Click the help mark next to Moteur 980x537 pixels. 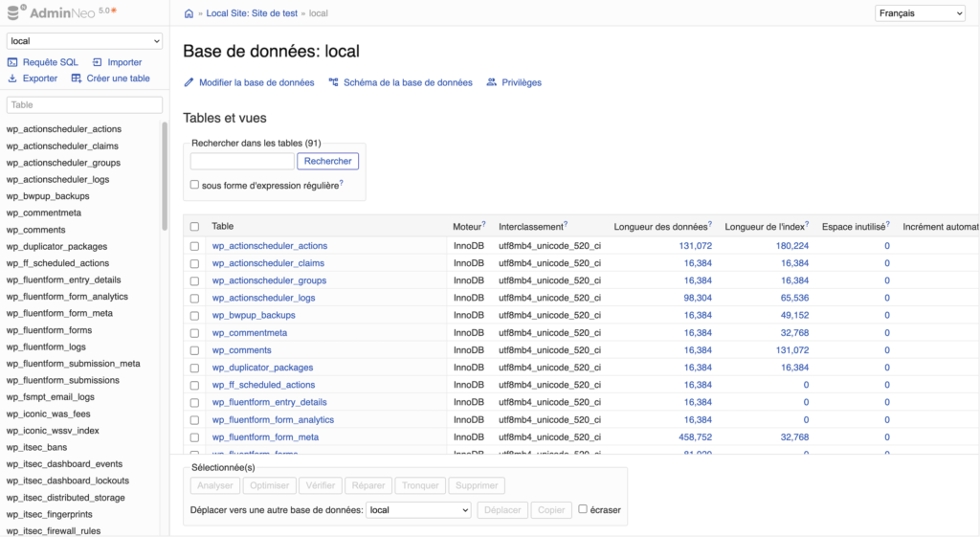point(483,224)
